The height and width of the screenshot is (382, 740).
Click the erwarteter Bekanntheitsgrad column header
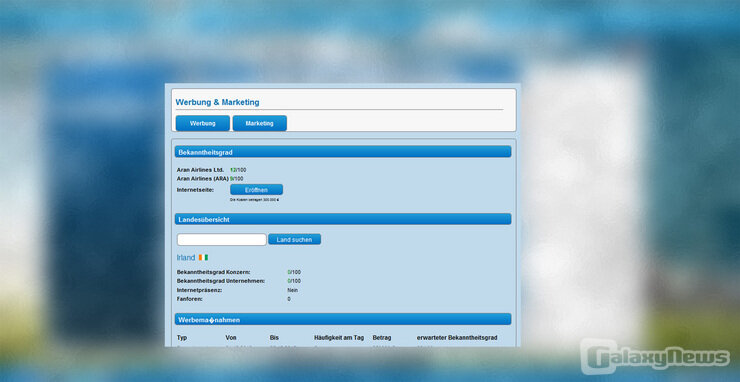(457, 338)
